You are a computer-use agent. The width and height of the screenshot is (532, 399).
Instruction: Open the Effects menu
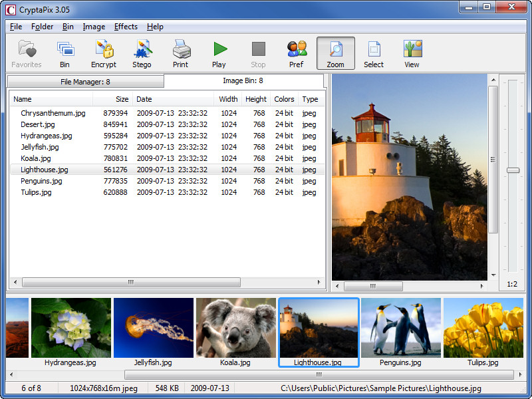(x=126, y=27)
